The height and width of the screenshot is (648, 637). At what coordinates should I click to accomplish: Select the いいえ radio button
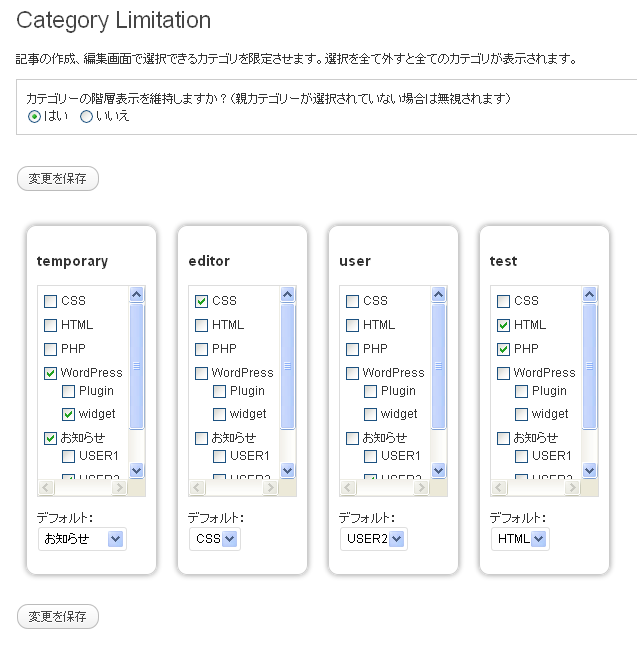pos(86,116)
